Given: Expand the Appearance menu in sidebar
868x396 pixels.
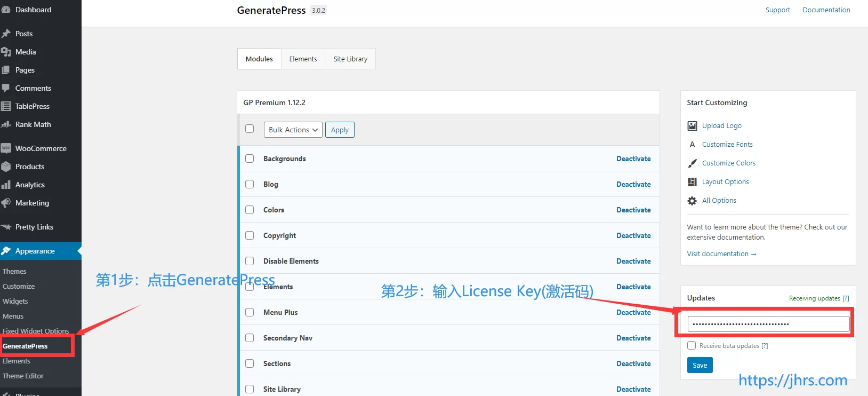Looking at the screenshot, I should (x=35, y=251).
